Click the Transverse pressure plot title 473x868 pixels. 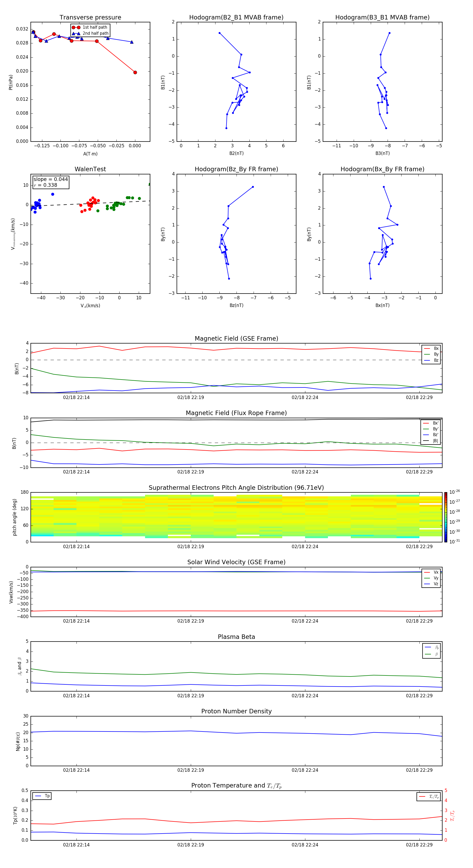90,18
